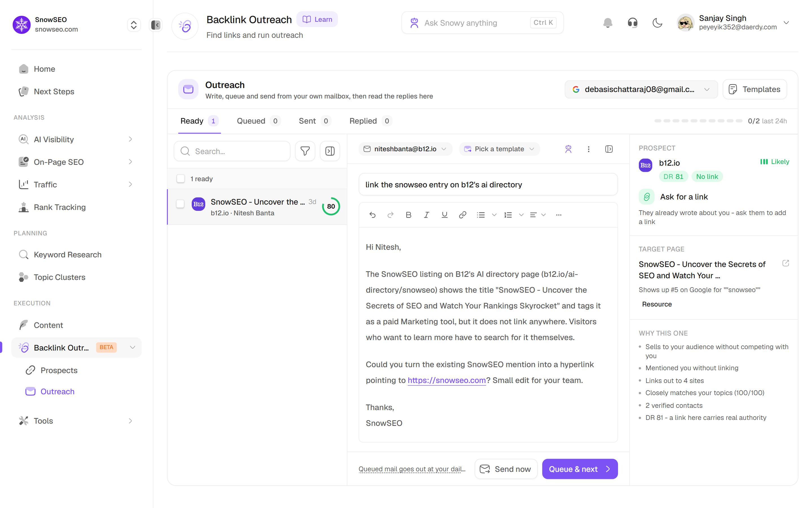The height and width of the screenshot is (508, 812).
Task: Open Snowy AI assistant in composer
Action: [568, 149]
